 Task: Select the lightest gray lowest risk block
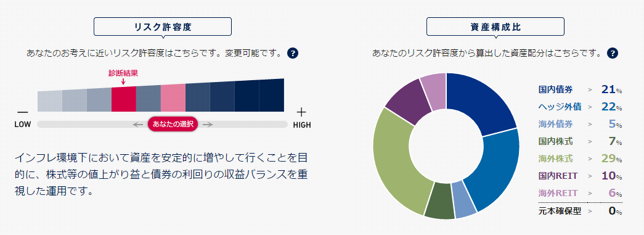point(50,101)
